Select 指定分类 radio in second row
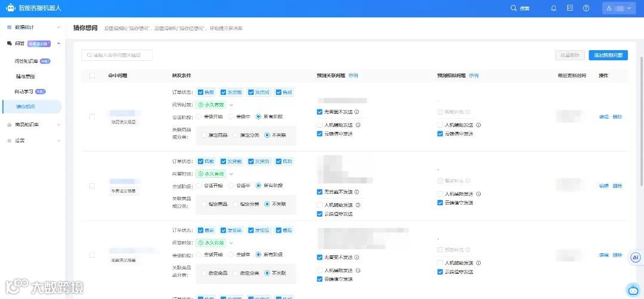Screen dimensions: 644x299 tap(236, 204)
